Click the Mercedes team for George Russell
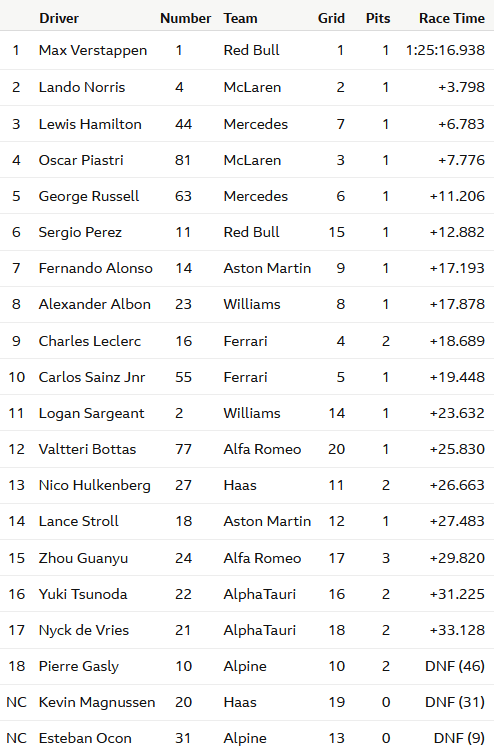The image size is (494, 750). coord(255,196)
